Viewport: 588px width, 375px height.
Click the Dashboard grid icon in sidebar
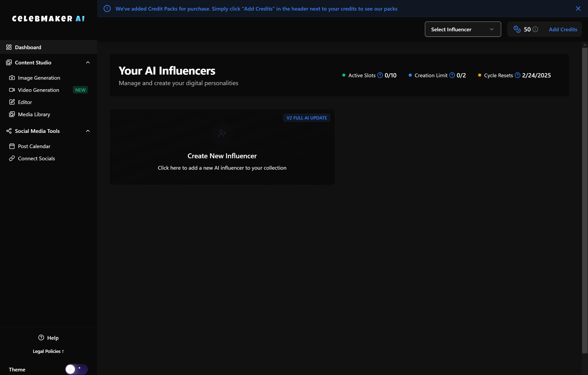pos(9,47)
